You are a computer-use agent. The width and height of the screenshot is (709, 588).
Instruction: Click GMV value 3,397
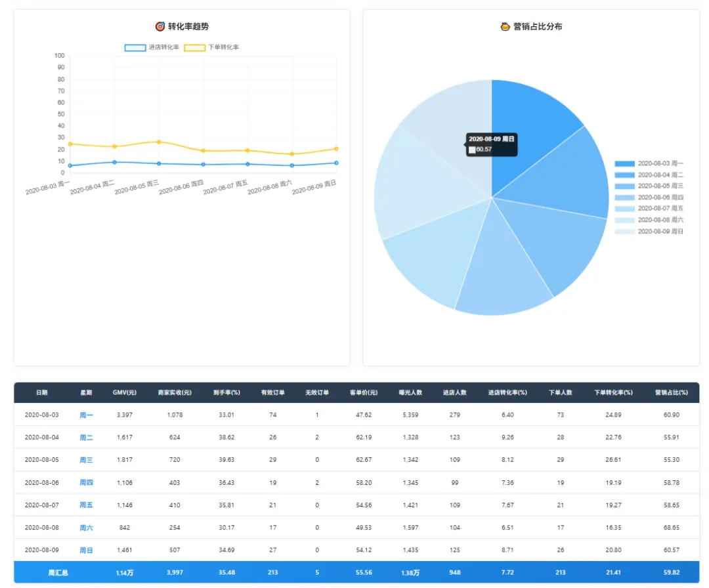(125, 415)
